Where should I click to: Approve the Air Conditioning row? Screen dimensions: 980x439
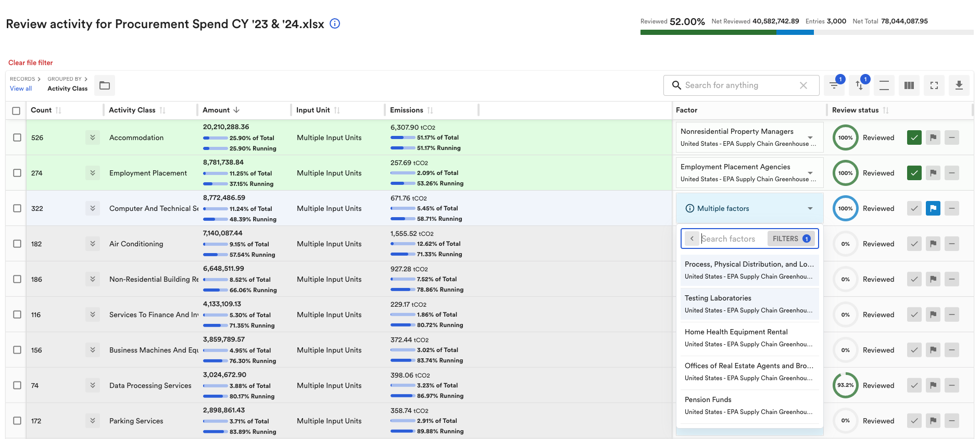tap(914, 244)
